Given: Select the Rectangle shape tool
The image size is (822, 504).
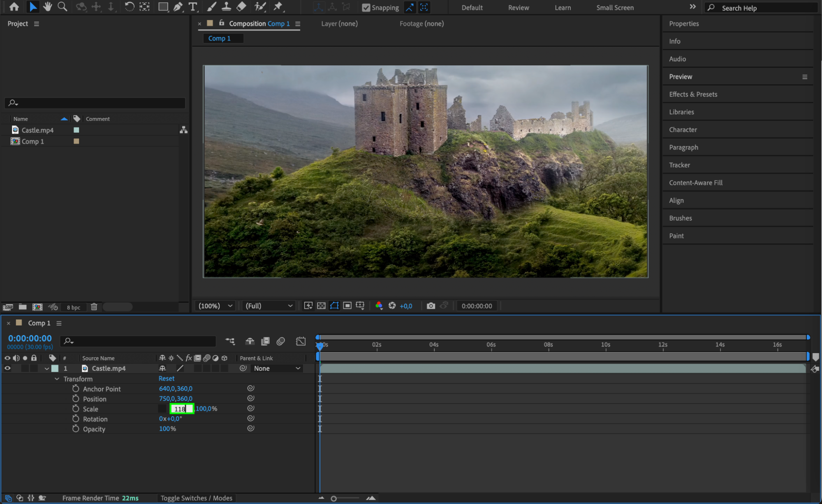Looking at the screenshot, I should point(163,7).
